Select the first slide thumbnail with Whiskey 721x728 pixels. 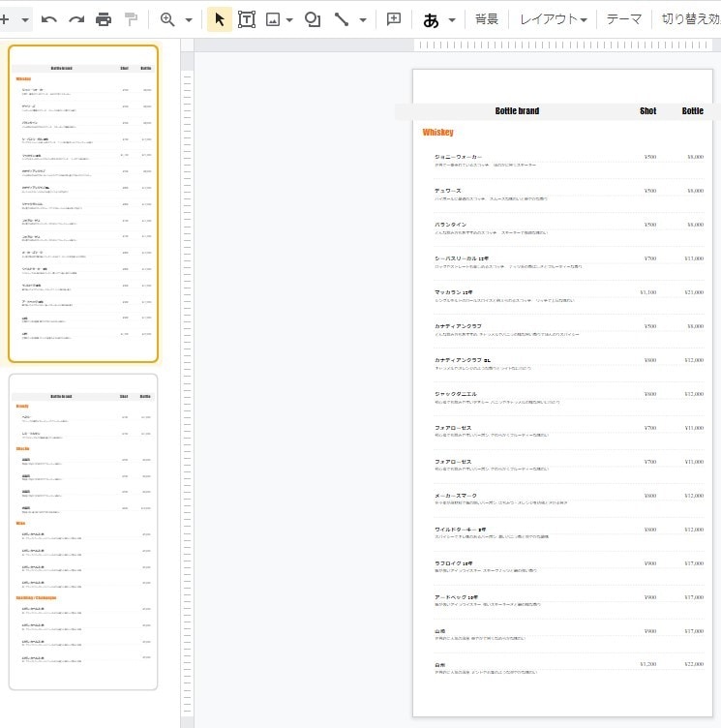[x=83, y=204]
